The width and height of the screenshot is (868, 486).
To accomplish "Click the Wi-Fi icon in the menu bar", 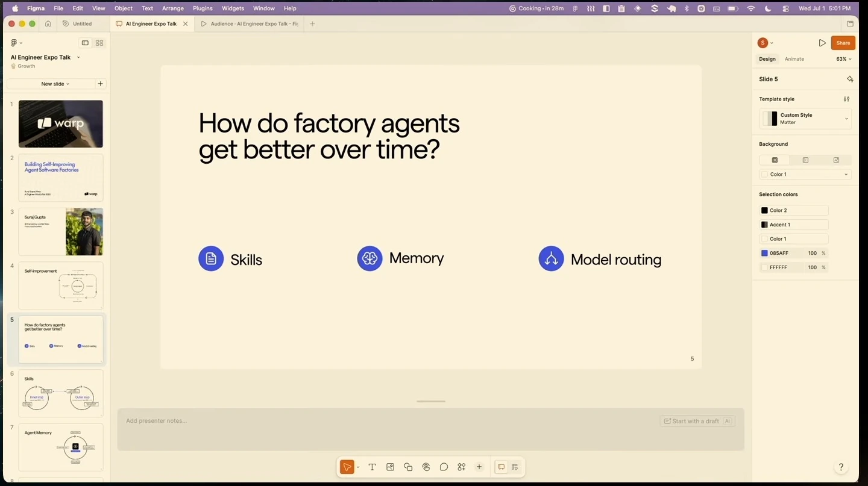I will (751, 8).
